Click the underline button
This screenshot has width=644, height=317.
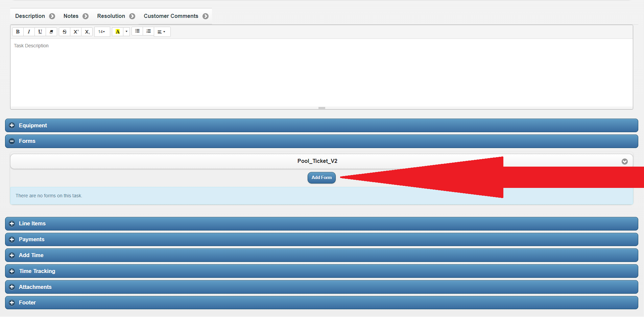click(x=40, y=32)
